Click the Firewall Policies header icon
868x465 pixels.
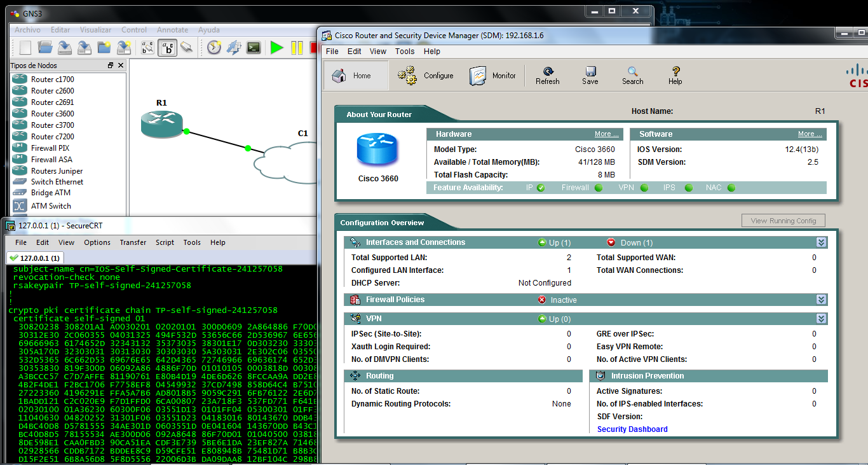(x=355, y=300)
